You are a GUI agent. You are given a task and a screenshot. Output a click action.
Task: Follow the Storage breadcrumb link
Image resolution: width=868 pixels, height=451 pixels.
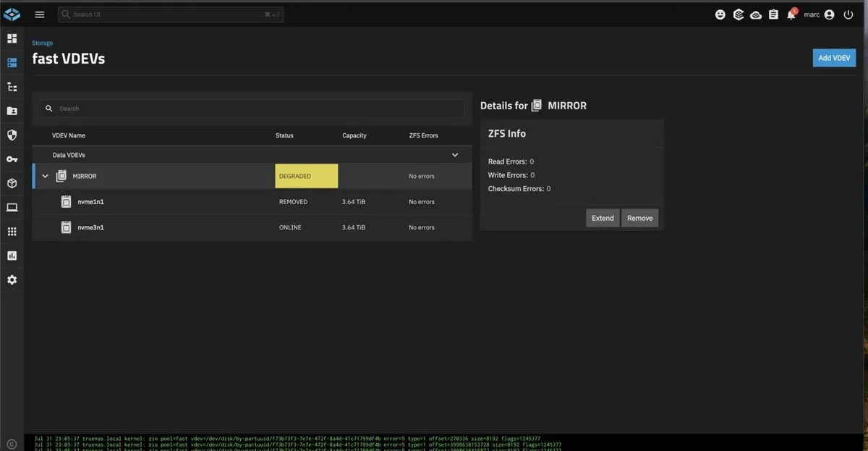pos(42,43)
